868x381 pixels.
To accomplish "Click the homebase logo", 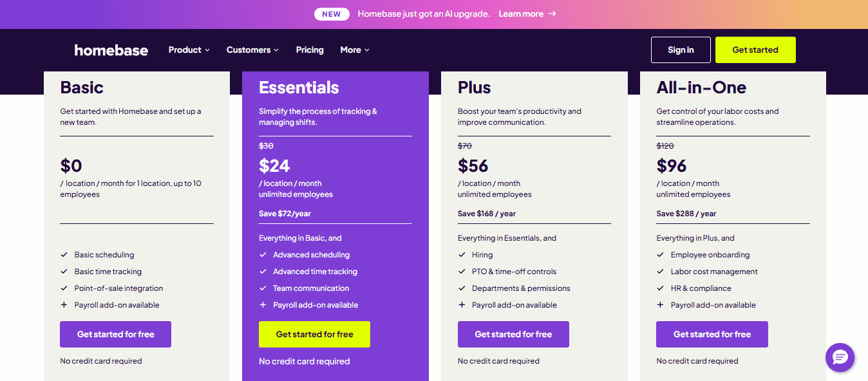I will (111, 50).
